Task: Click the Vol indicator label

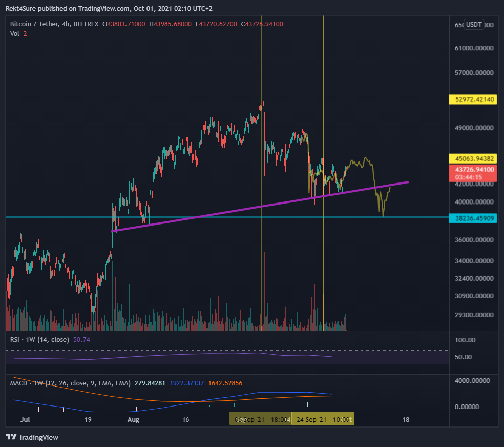Action: (15, 33)
